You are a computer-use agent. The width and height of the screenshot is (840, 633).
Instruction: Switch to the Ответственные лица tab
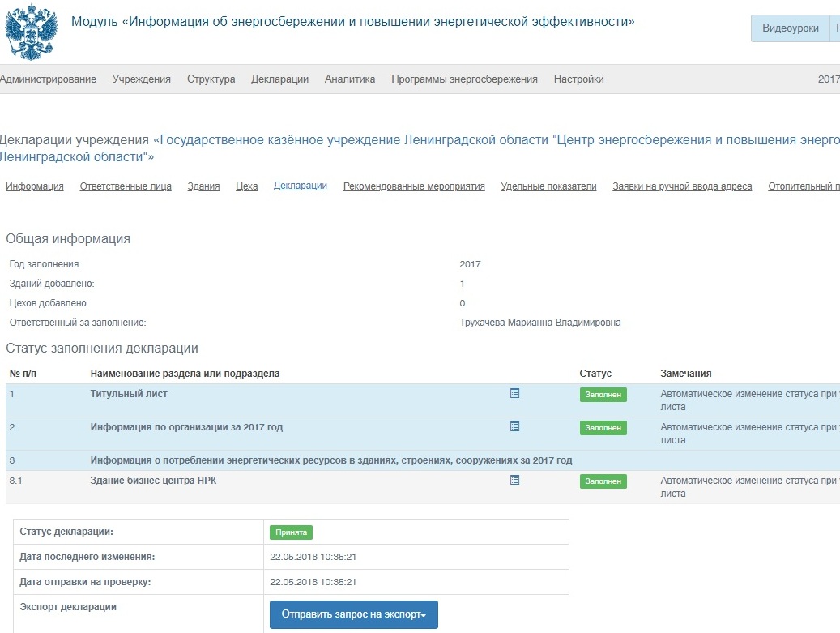point(124,186)
